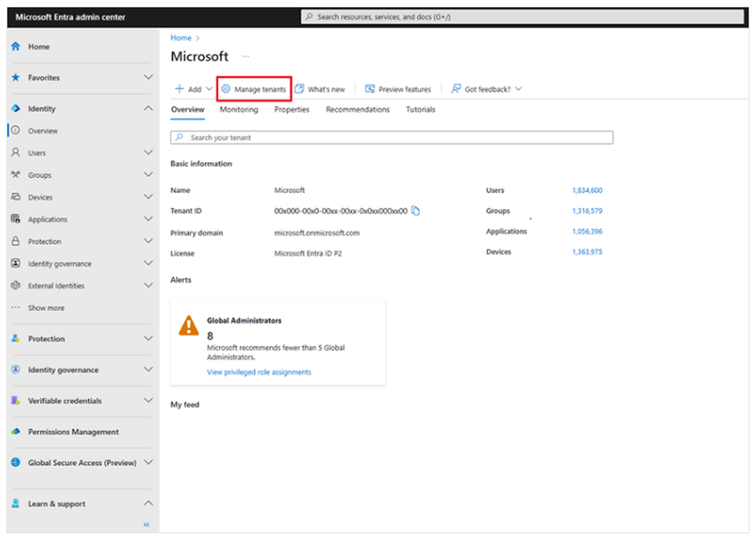The height and width of the screenshot is (547, 756).
Task: Switch to the Monitoring tab
Action: tap(239, 109)
